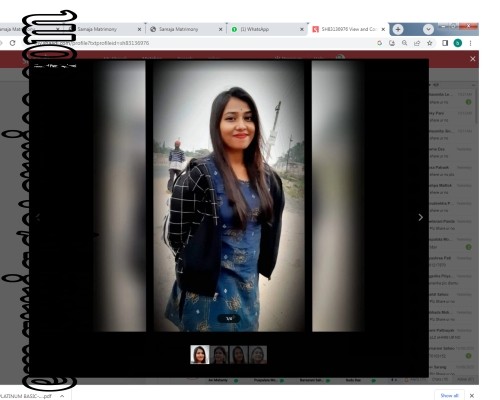This screenshot has height=400, width=500.
Task: Open the downloaded PLATINUM BASIC pdf file
Action: click(26, 396)
